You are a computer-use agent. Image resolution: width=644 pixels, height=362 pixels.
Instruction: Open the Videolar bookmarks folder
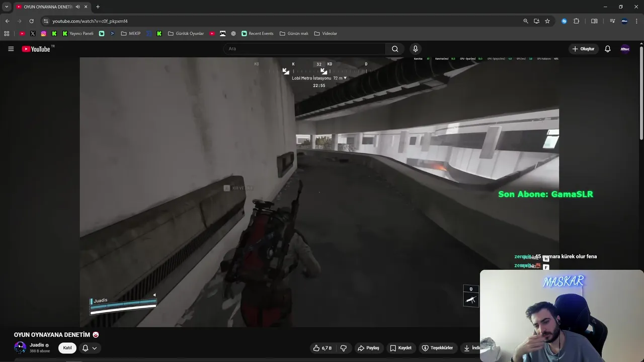[x=326, y=34]
